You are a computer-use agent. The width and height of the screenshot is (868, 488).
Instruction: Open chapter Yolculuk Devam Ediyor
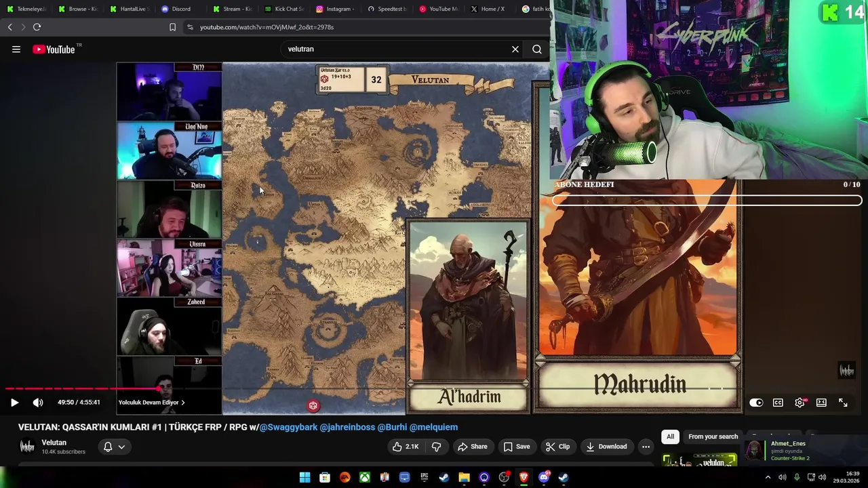click(x=151, y=403)
